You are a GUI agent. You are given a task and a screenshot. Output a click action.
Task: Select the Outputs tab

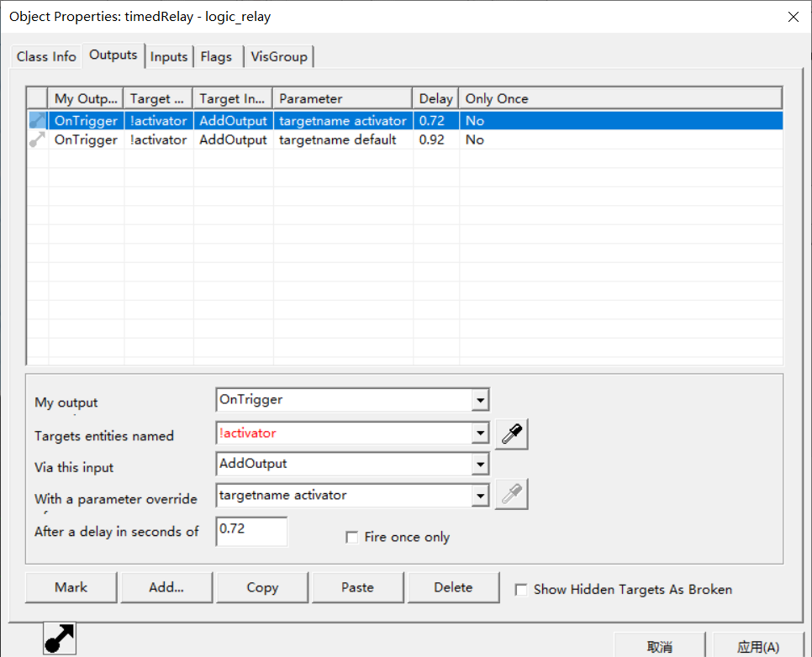[x=113, y=55]
